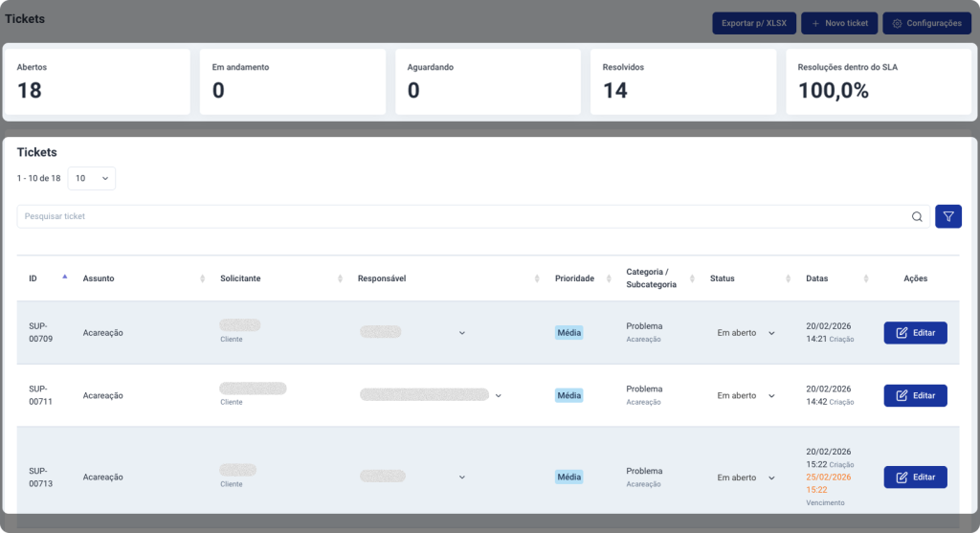Sort by Datas column sort icon
Viewport: 980px width, 533px height.
tap(866, 278)
